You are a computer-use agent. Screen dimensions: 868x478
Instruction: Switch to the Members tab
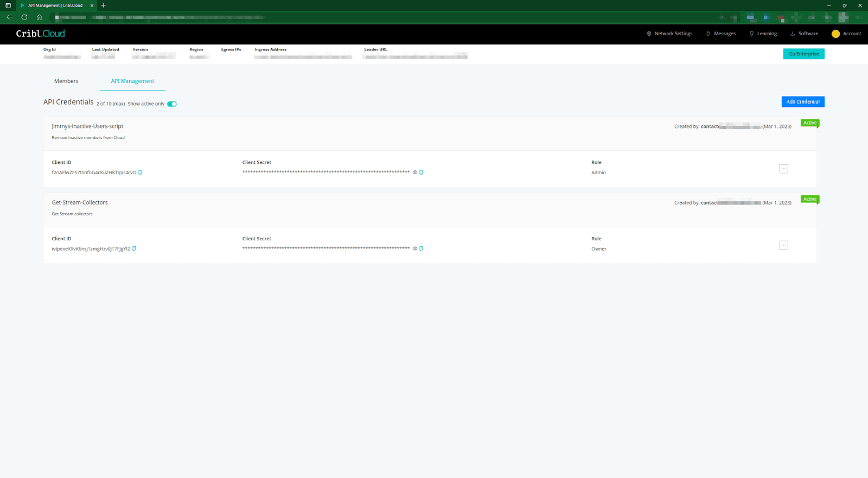tap(66, 81)
